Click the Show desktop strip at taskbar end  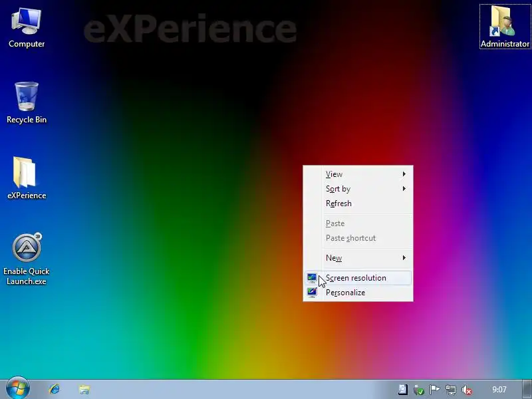(x=527, y=389)
